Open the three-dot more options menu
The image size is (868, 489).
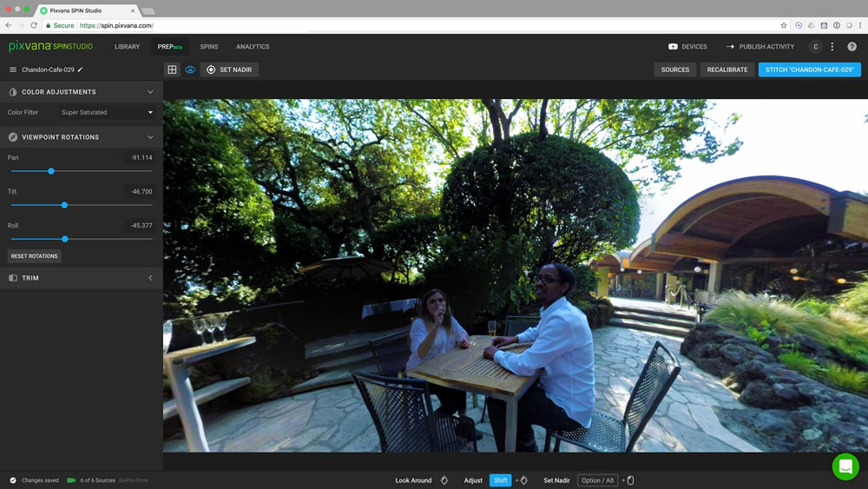click(832, 47)
